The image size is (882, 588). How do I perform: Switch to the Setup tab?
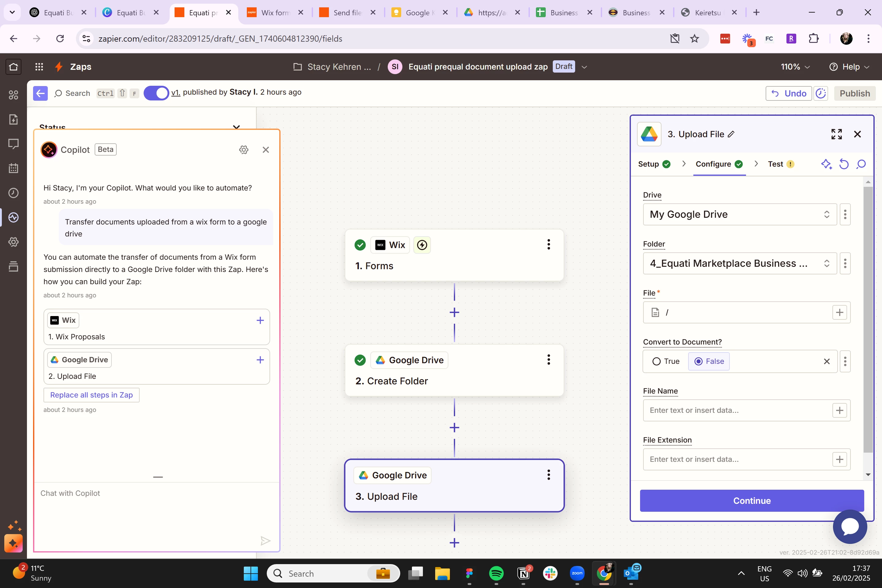click(654, 164)
